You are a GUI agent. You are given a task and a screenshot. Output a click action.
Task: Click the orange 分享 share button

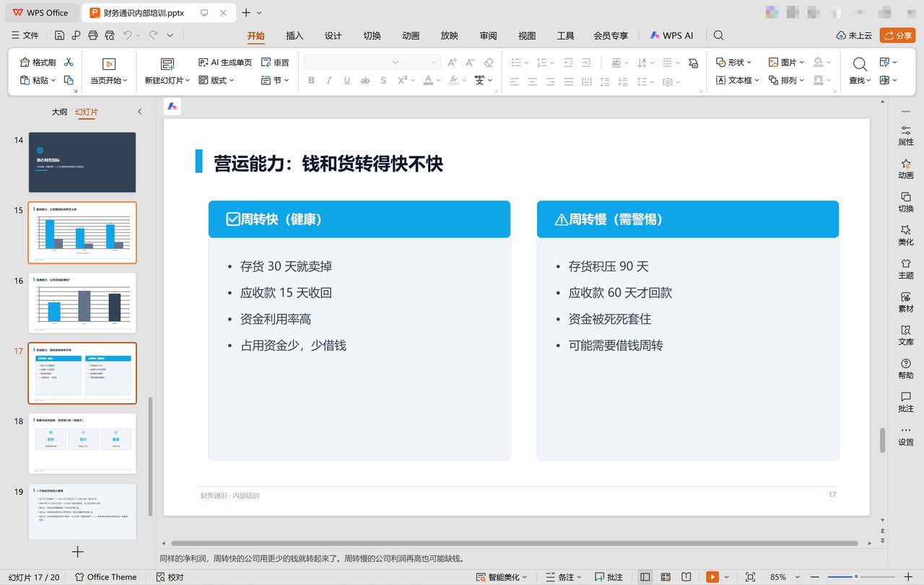point(897,35)
